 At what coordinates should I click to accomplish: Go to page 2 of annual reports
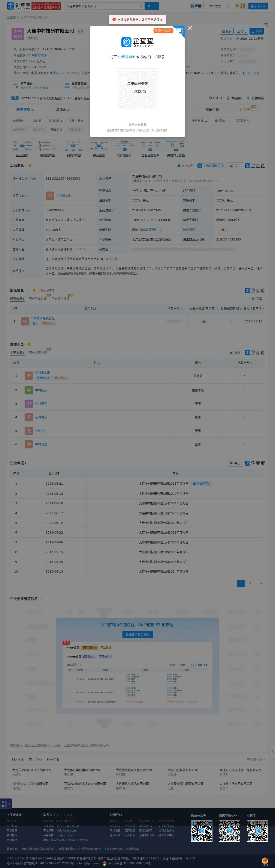pos(250,583)
